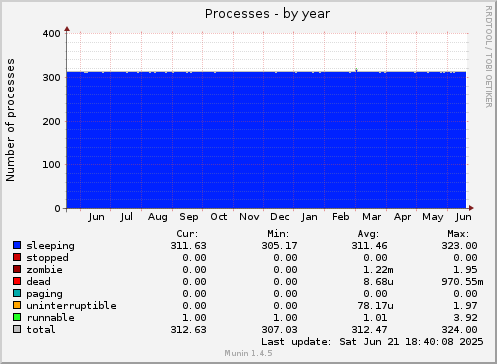Click the 100 y-axis tick label
This screenshot has width=497, height=364.
(x=51, y=165)
